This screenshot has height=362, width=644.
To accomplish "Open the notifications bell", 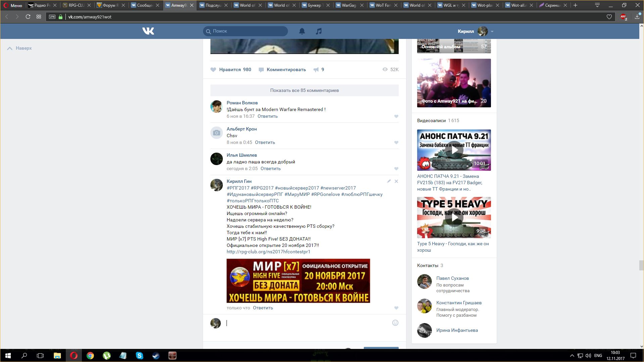I will [302, 31].
